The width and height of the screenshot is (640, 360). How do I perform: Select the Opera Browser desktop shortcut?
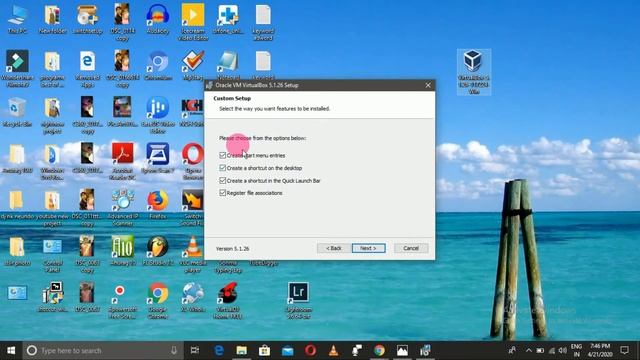193,161
